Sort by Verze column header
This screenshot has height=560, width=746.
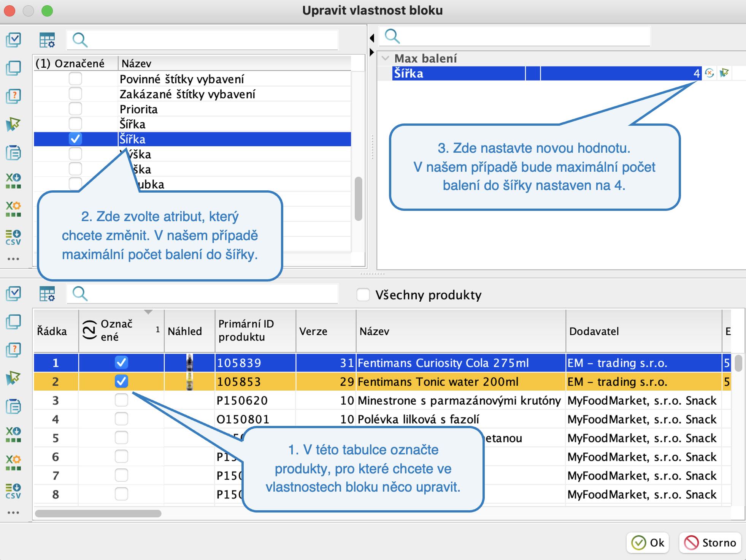point(326,331)
